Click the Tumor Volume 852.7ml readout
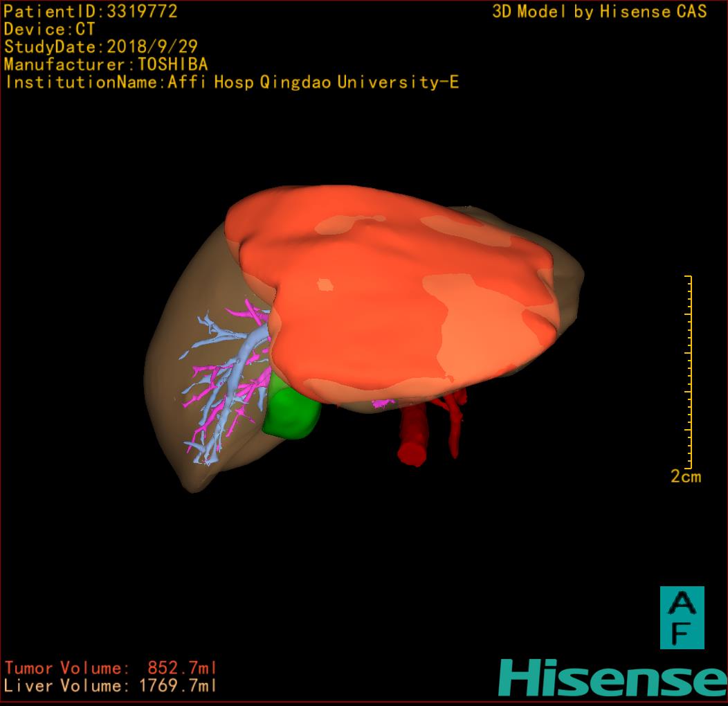The image size is (728, 706). (x=111, y=668)
